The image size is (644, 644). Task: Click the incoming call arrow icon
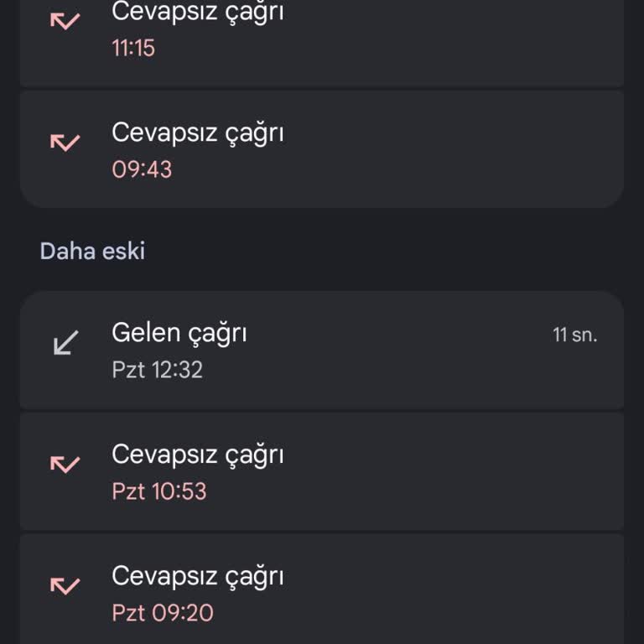pos(65,342)
